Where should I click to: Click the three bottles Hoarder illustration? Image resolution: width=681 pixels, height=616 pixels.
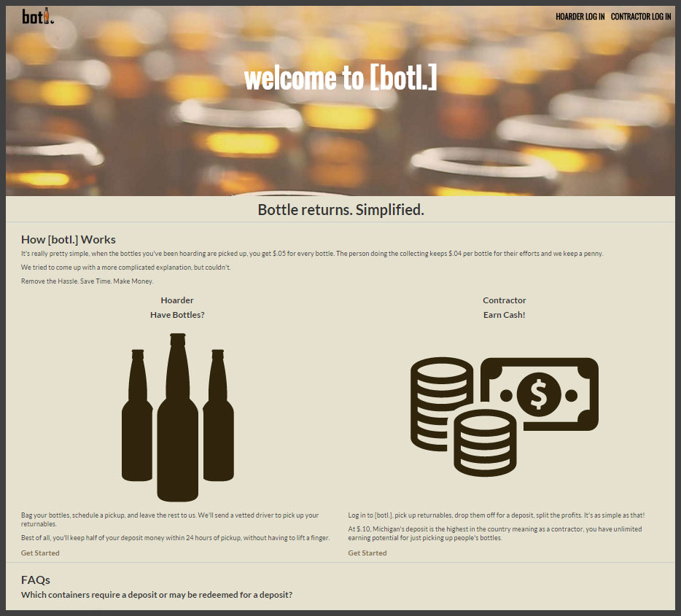click(x=178, y=417)
